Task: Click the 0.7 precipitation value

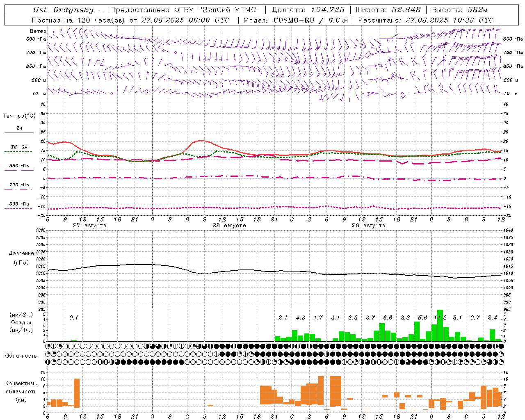Action: (x=475, y=317)
